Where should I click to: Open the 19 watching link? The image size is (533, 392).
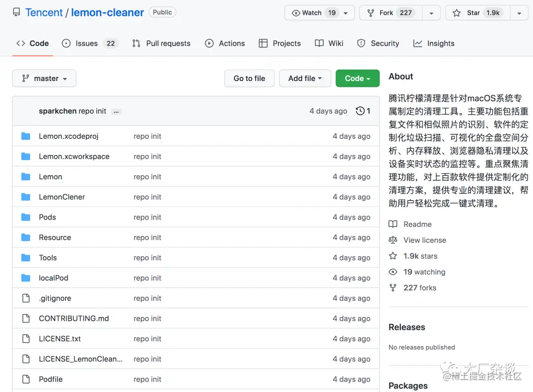tap(424, 272)
